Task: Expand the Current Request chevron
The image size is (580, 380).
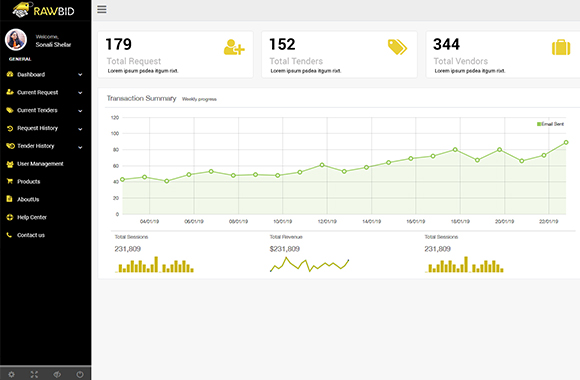Action: click(80, 93)
